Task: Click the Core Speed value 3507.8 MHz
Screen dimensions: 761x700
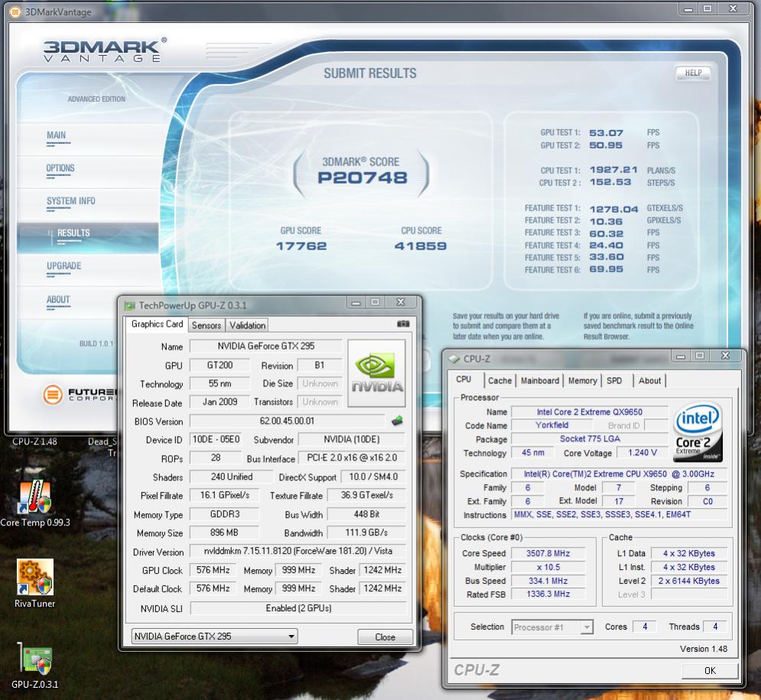Action: 548,553
